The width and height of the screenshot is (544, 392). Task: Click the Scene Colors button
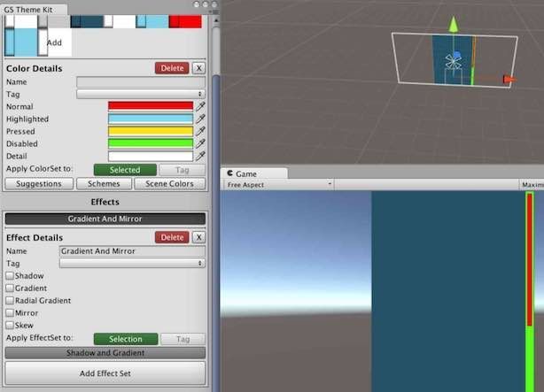tap(169, 184)
